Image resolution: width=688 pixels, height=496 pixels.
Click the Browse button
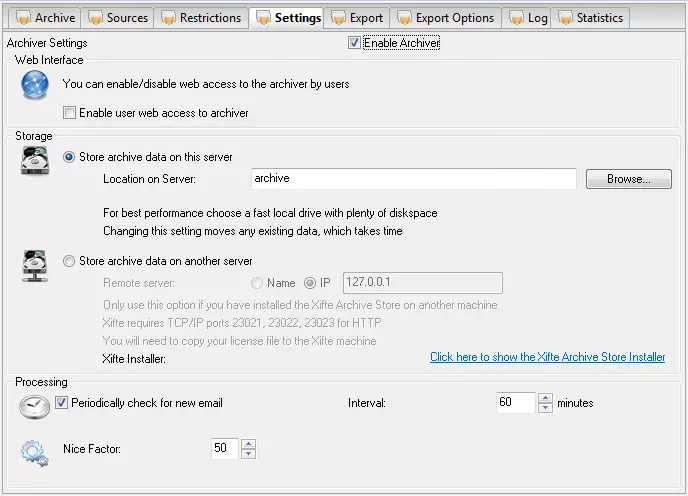coord(618,179)
